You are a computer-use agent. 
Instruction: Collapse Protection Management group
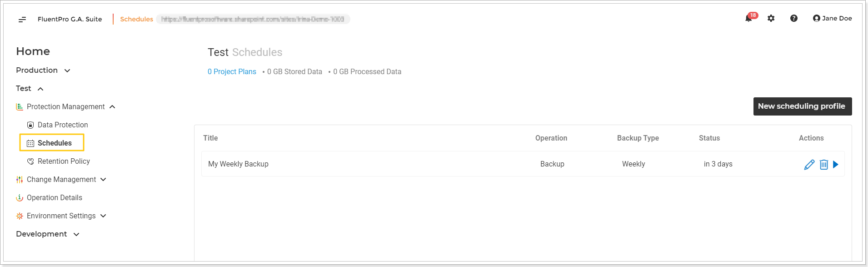66,106
